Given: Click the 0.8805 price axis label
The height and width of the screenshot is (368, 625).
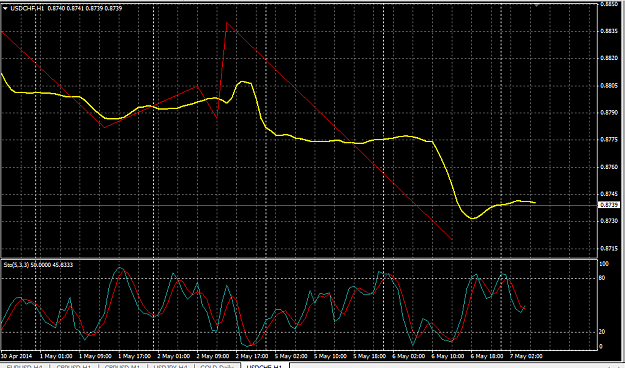Looking at the screenshot, I should tap(609, 85).
